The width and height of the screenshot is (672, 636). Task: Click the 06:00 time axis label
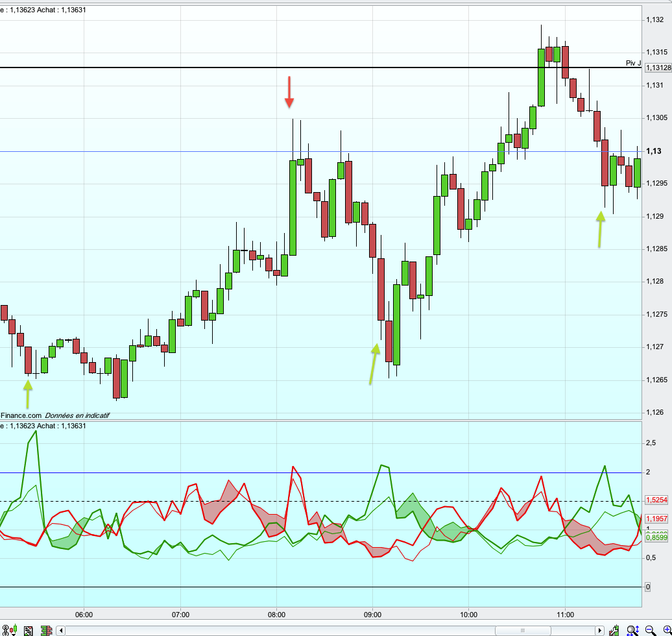click(x=84, y=615)
